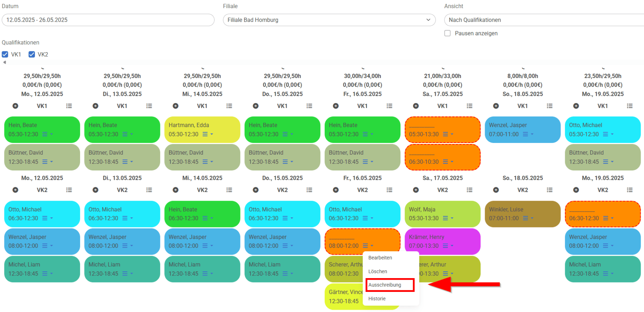Uncheck the VK2 qualification filter
This screenshot has height=312, width=644.
pos(32,54)
